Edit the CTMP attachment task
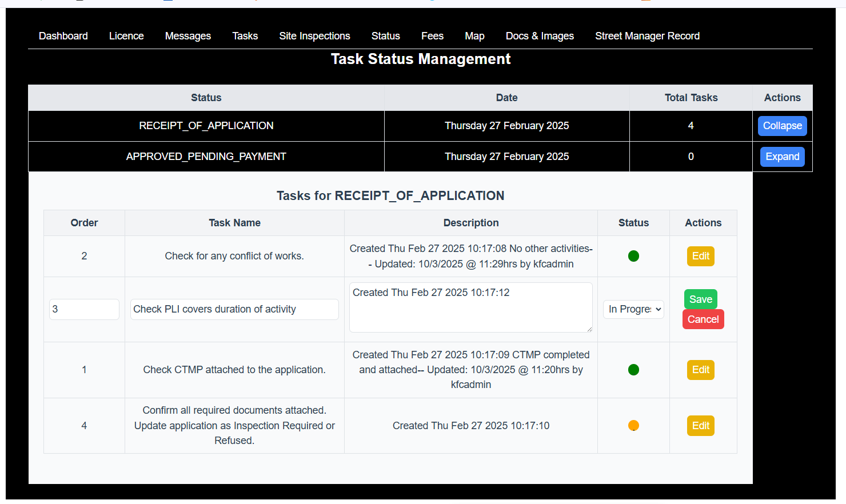846x504 pixels. 700,370
